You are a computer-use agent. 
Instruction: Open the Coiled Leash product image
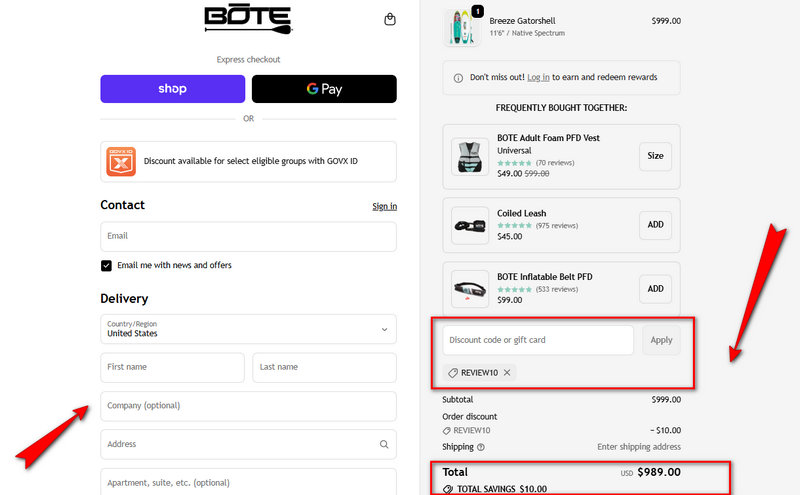point(469,225)
